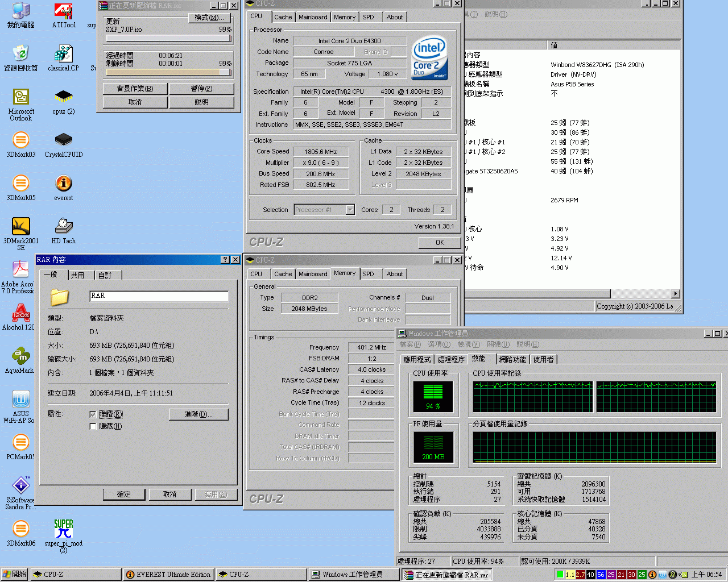The image size is (728, 582).
Task: Open the classical.CP desktop icon
Action: click(x=63, y=58)
